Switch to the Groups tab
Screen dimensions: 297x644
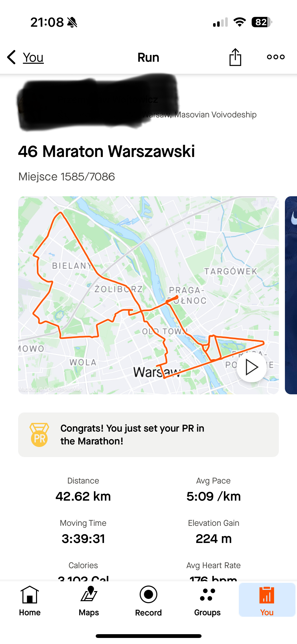[207, 601]
